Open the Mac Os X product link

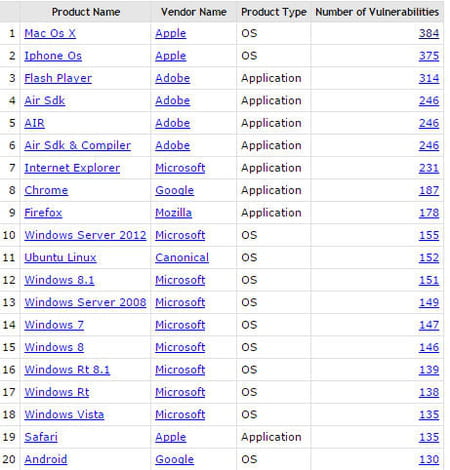coord(50,33)
